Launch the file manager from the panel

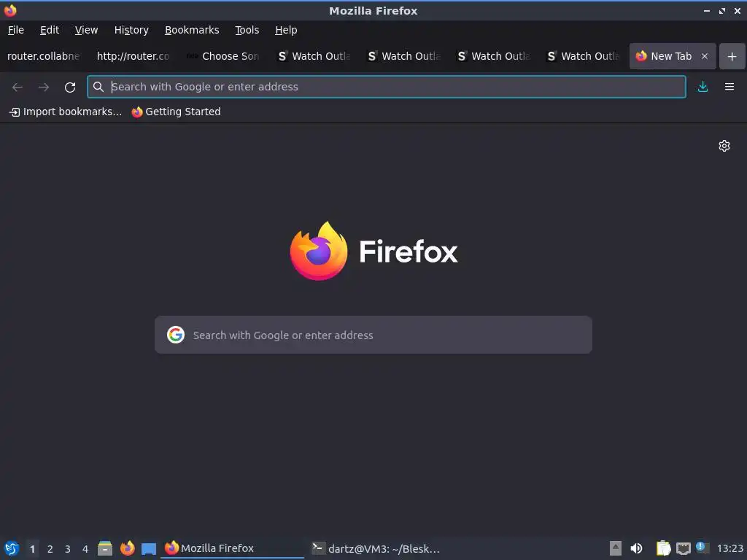105,548
